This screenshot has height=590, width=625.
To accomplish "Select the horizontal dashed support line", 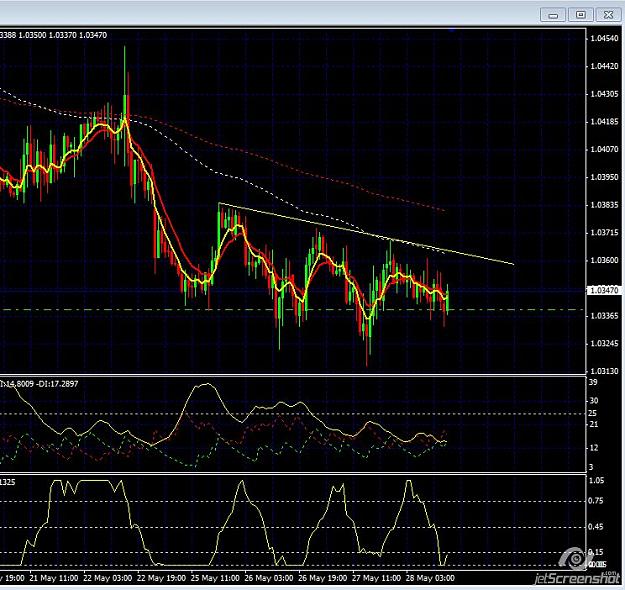I will pyautogui.click(x=293, y=309).
